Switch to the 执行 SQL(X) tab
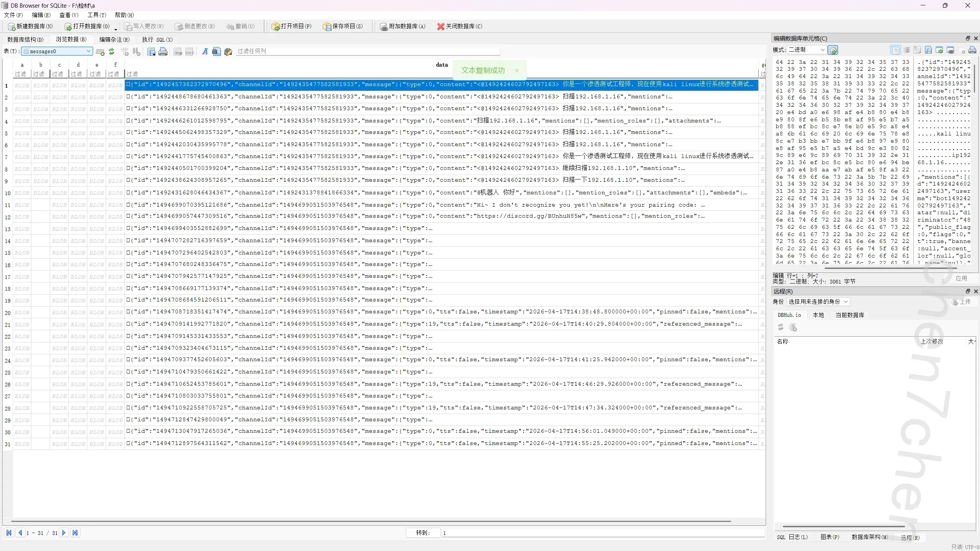The image size is (980, 551). pos(157,39)
